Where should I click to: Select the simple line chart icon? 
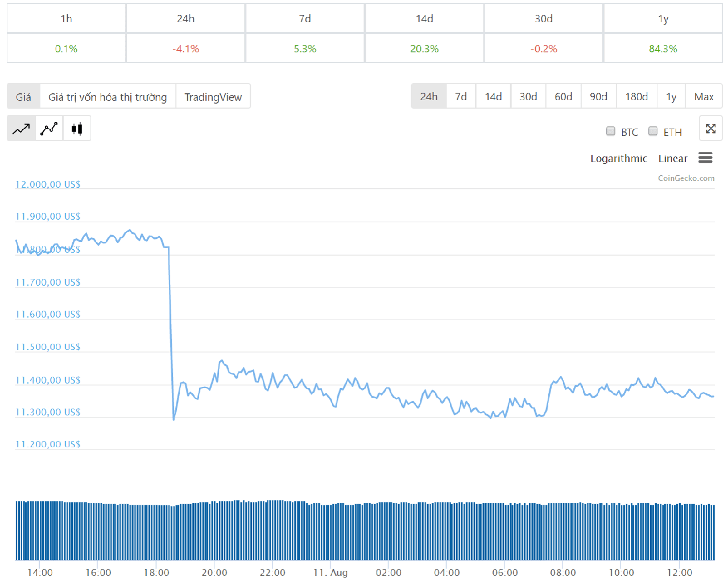click(21, 129)
